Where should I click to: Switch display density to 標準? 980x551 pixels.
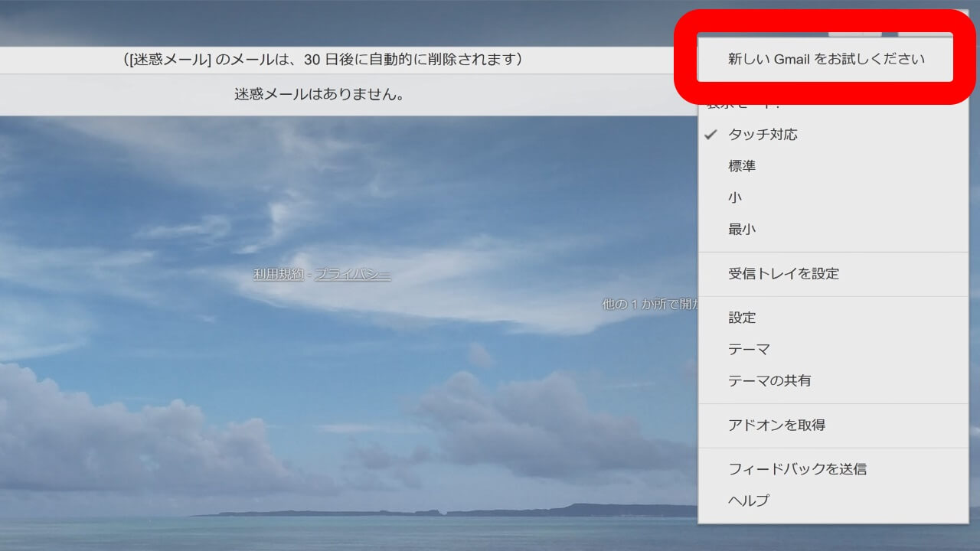point(742,166)
